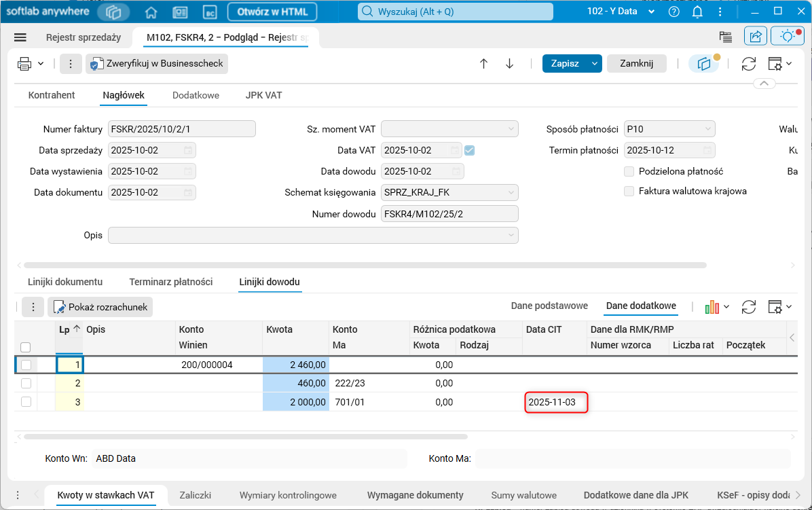The image size is (812, 510).
Task: Open the Zapisz dropdown arrow
Action: (595, 64)
